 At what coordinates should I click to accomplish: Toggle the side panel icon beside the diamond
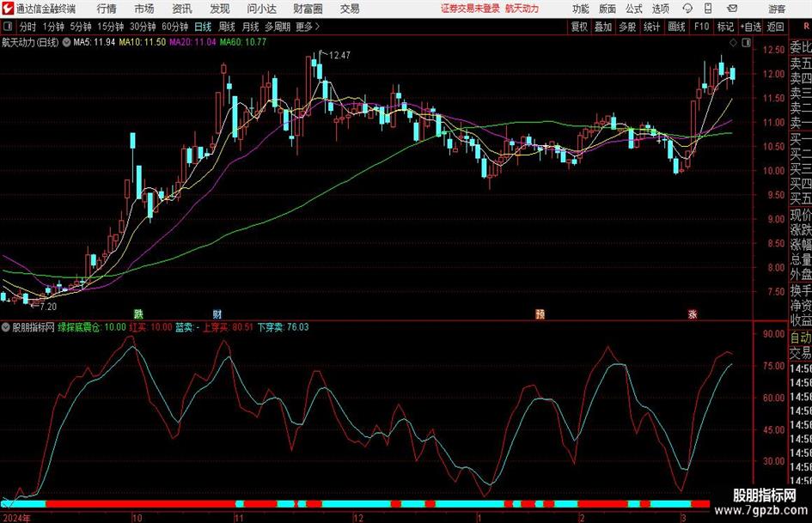746,43
